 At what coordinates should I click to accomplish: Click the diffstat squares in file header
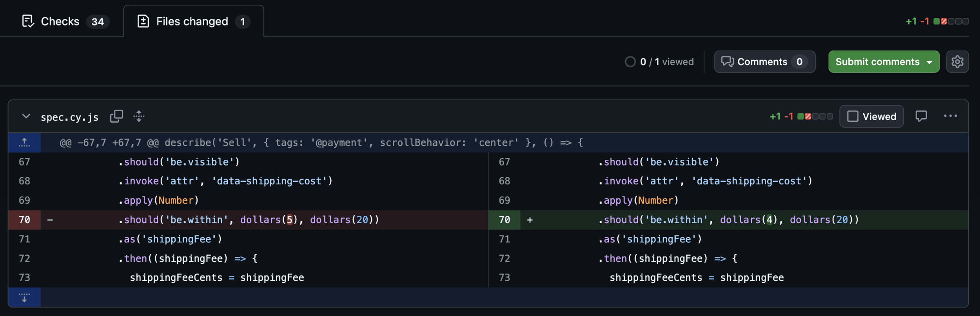(815, 116)
